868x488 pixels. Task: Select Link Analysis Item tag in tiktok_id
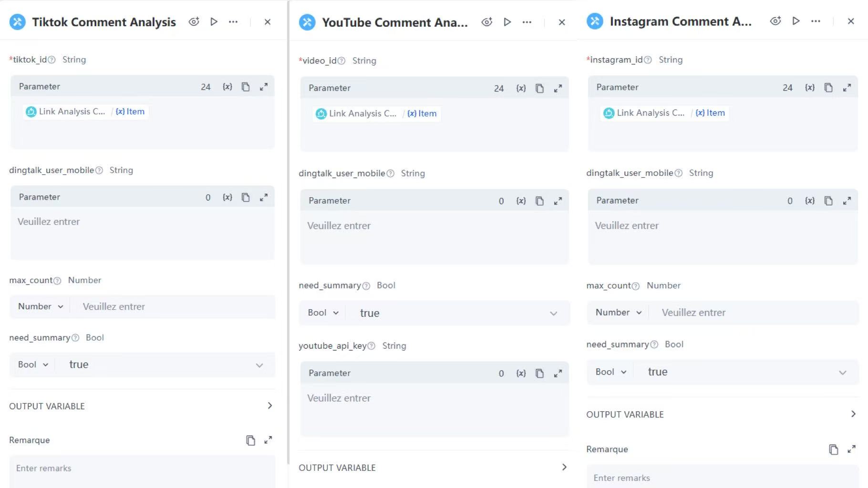(85, 112)
